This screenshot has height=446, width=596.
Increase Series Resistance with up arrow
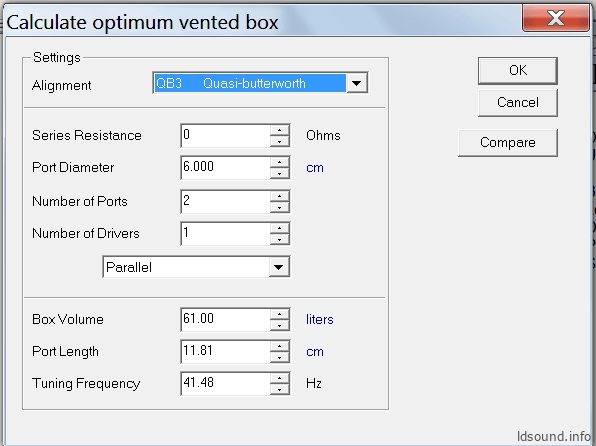point(280,130)
